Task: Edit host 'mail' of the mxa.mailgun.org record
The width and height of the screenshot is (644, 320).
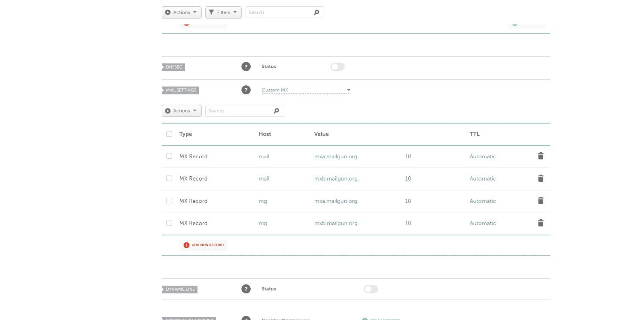Action: click(x=264, y=157)
